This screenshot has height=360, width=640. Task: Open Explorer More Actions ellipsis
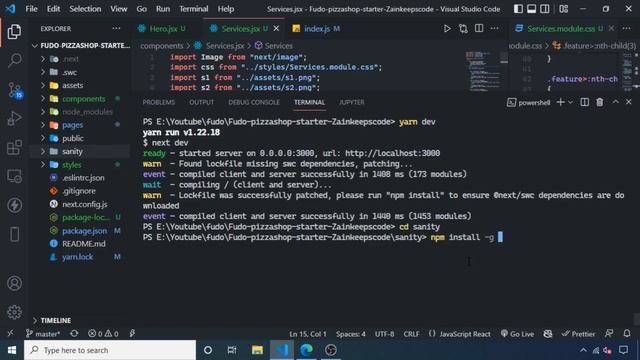coord(116,29)
